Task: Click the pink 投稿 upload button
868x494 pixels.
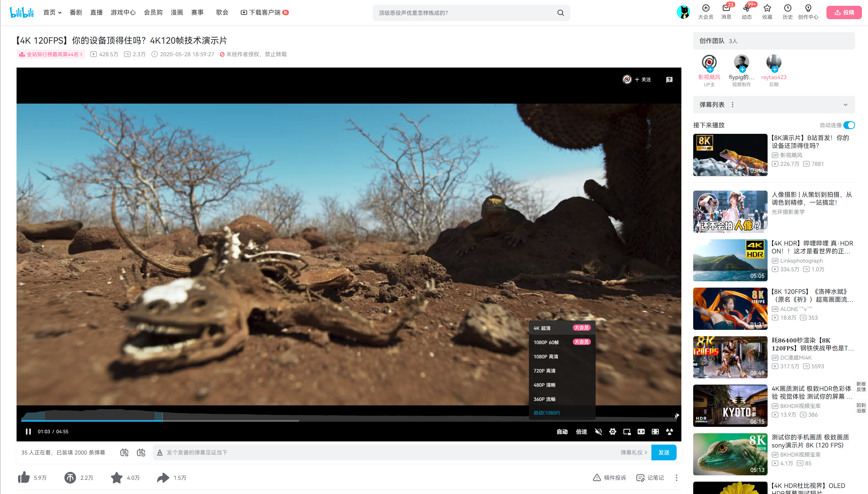Action: click(844, 13)
